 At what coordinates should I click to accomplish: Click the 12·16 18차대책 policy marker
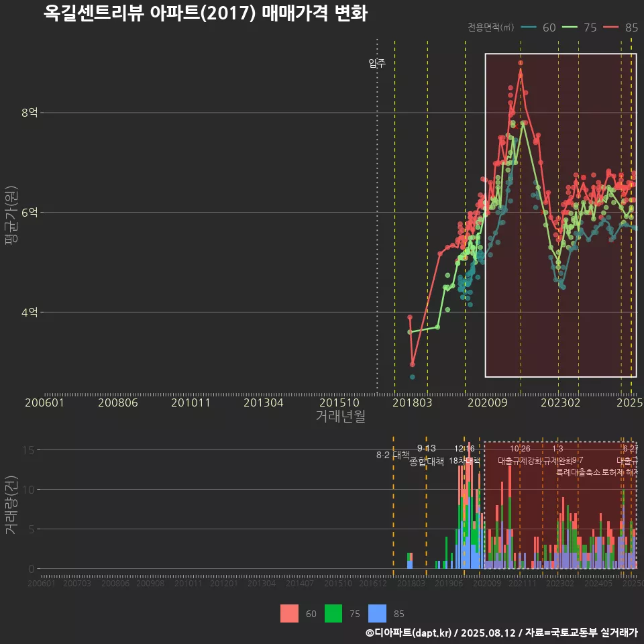(464, 455)
